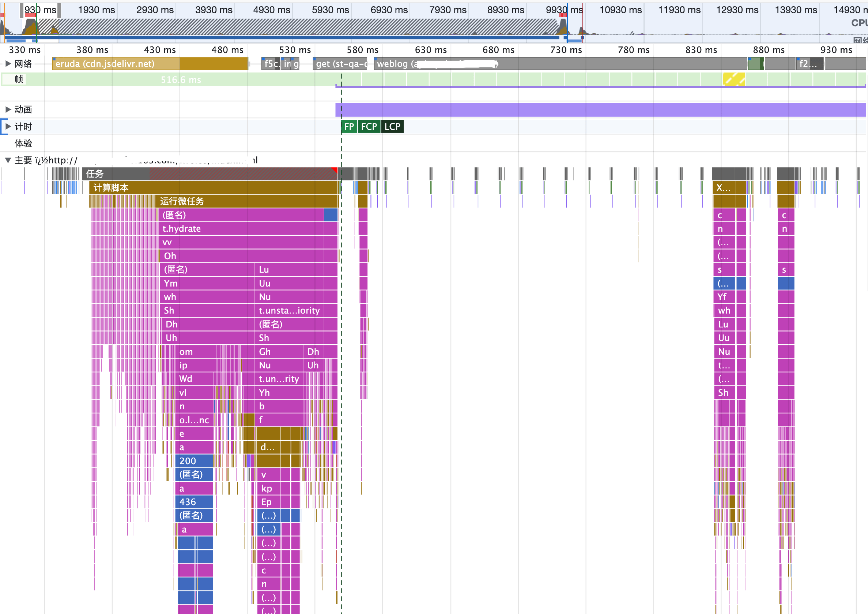Expand the 动画 track

tap(8, 110)
